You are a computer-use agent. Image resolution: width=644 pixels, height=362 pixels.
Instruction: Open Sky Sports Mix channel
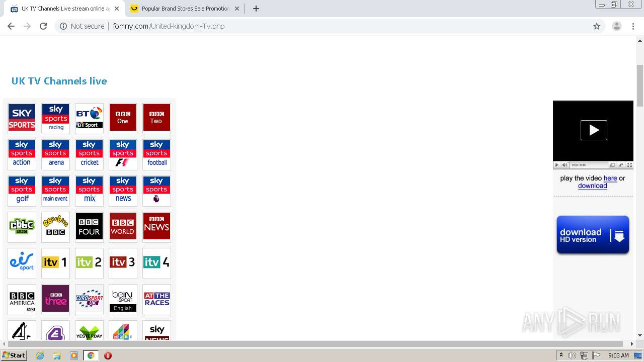coord(89,191)
